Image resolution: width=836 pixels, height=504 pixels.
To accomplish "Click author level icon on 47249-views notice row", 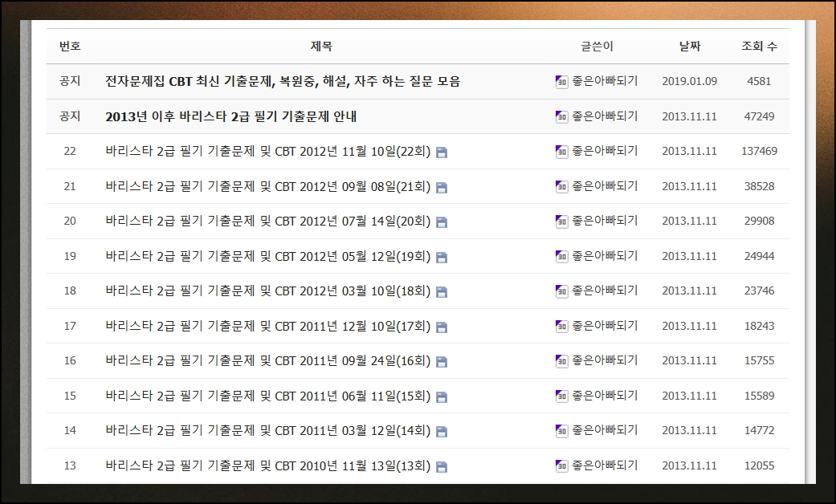I will 561,116.
